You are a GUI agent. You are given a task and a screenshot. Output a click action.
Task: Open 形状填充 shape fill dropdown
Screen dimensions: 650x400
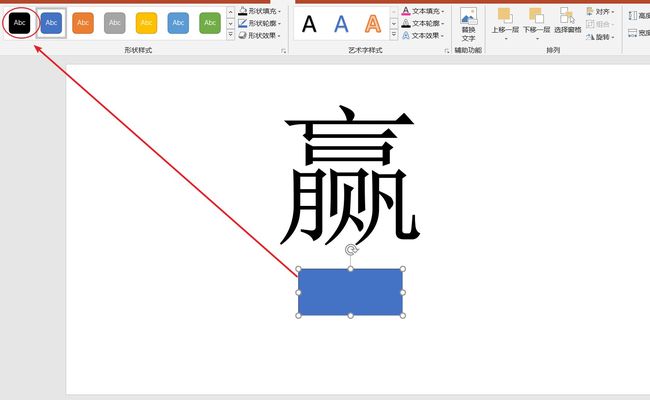pyautogui.click(x=260, y=11)
